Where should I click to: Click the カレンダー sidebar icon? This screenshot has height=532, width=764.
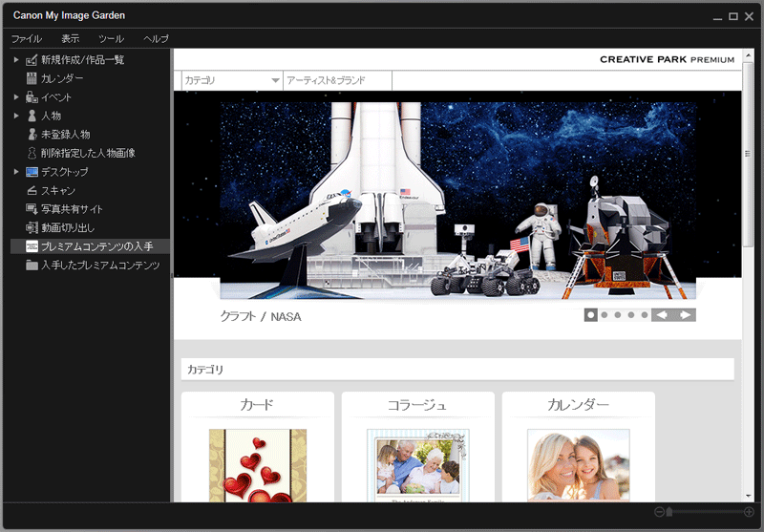32,78
